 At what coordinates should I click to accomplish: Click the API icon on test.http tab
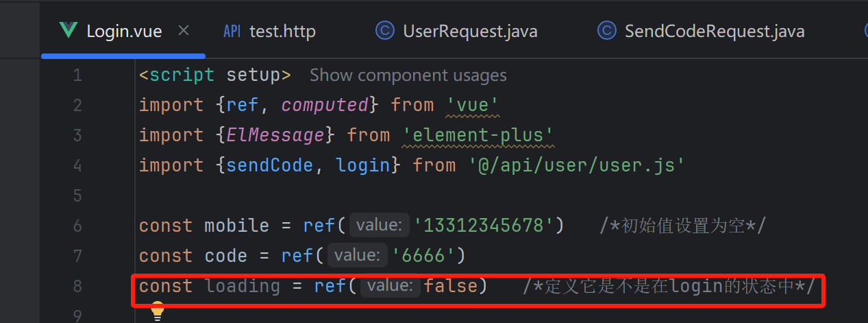tap(232, 32)
